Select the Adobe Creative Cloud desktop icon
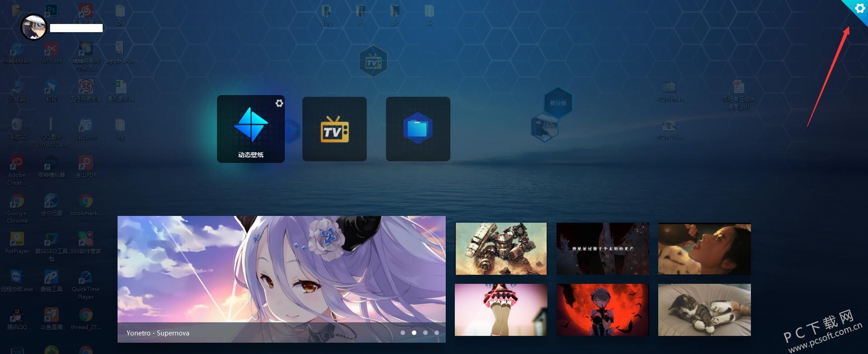Screen dimensions: 868x354 coord(17,171)
